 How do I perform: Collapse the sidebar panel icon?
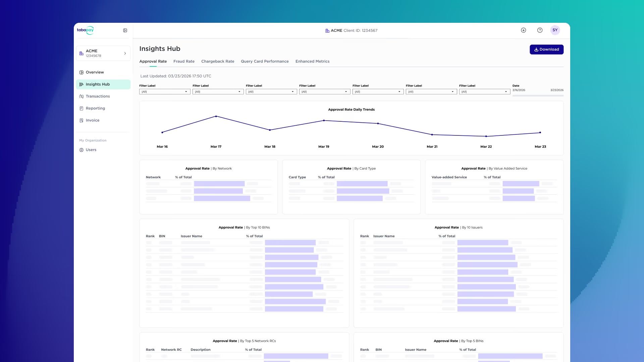tap(125, 31)
